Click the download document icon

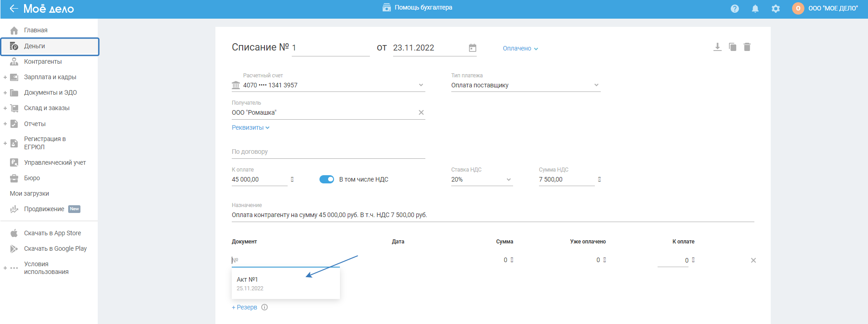pos(717,47)
